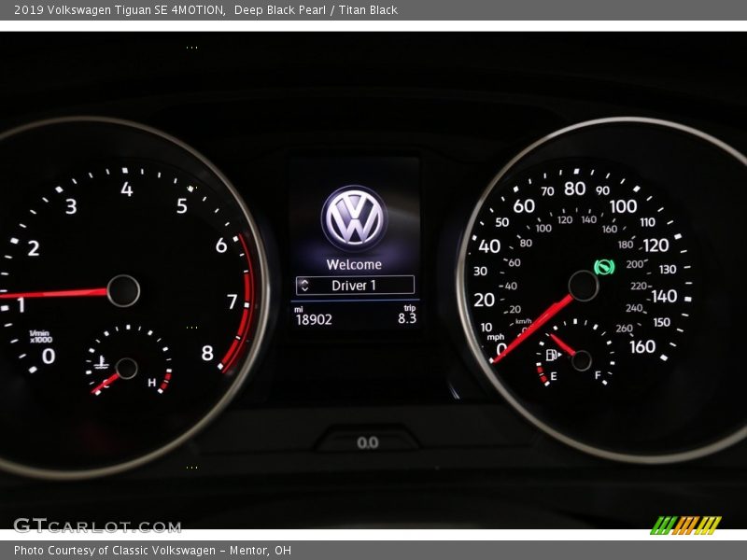Image resolution: width=747 pixels, height=560 pixels.
Task: Click the temperature gauge needle hub
Action: pos(126,368)
